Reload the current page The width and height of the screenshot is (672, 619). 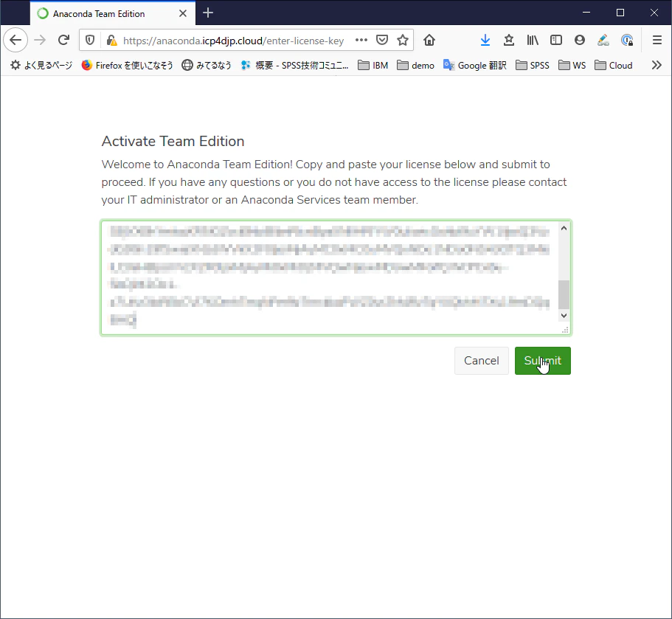(64, 41)
